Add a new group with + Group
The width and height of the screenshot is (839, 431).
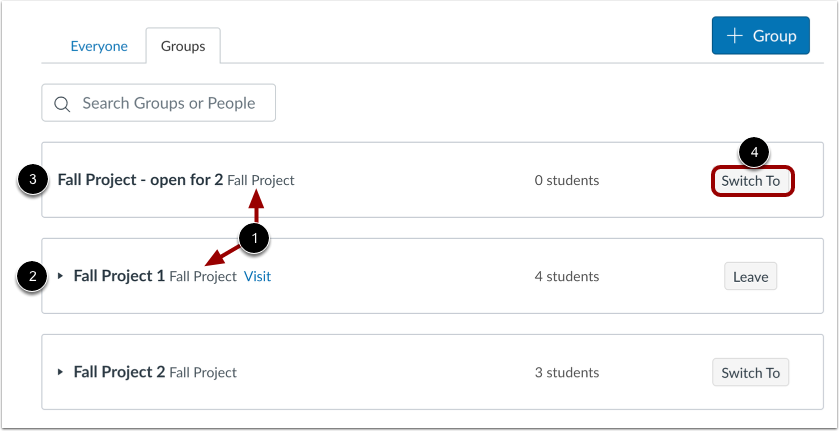(760, 36)
